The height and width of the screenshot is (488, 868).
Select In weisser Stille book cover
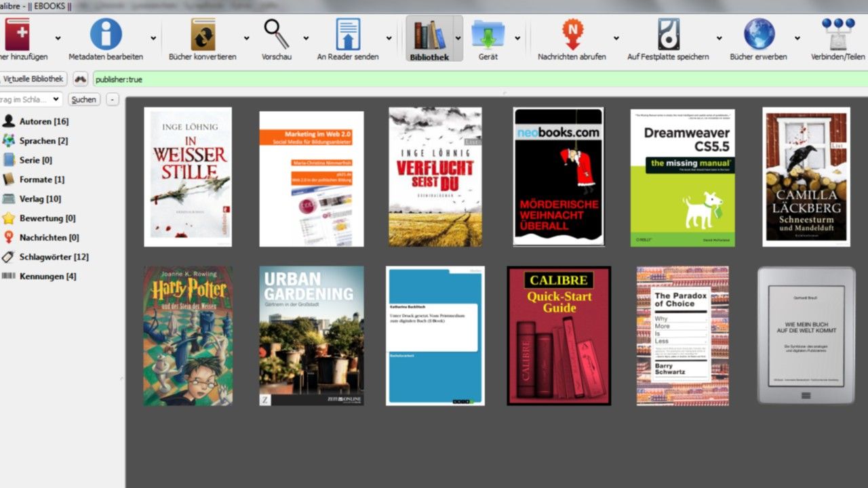pyautogui.click(x=188, y=177)
